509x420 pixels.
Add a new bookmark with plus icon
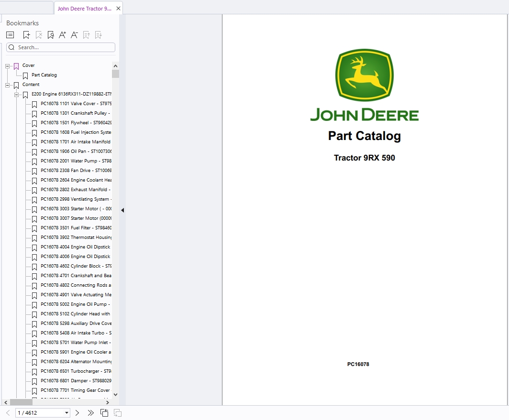27,35
